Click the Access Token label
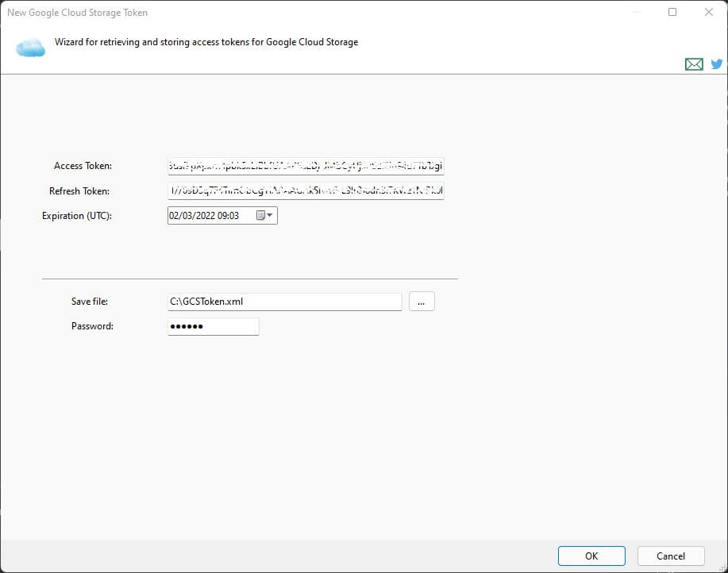 click(82, 166)
